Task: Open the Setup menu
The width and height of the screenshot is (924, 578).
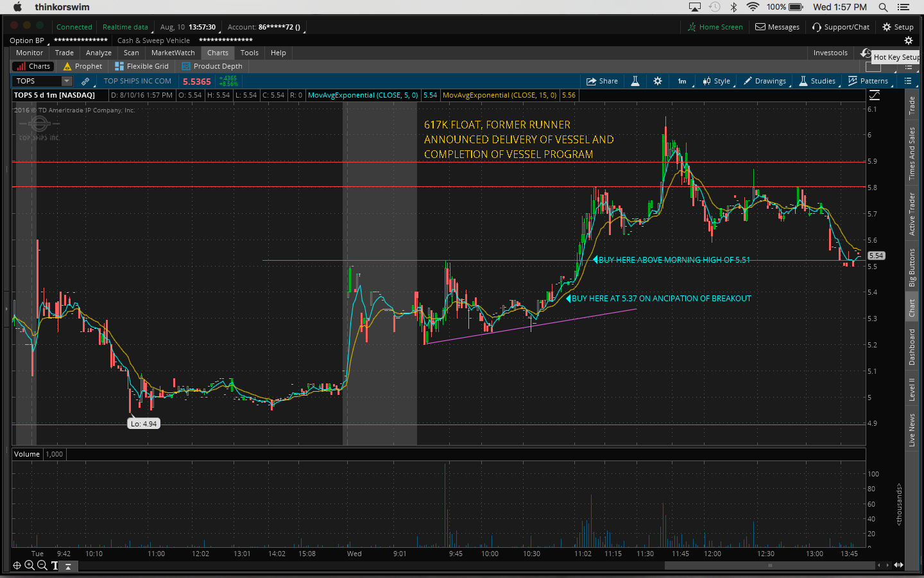Action: point(898,27)
